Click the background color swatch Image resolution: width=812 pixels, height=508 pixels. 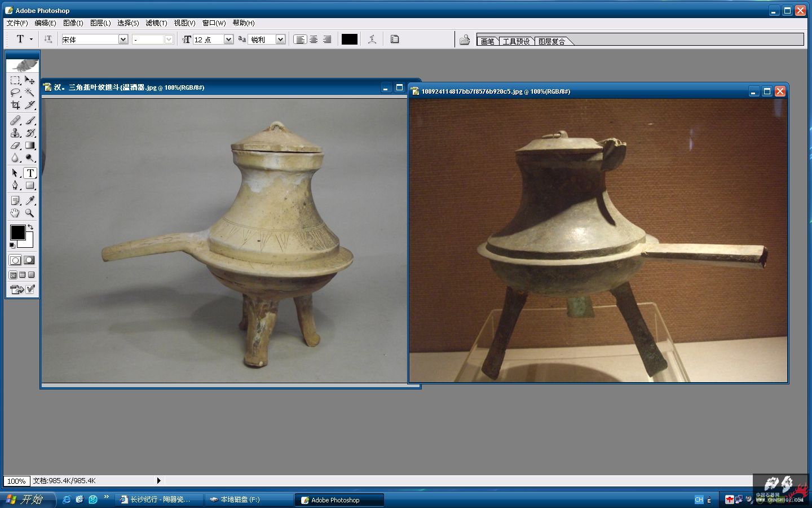pyautogui.click(x=28, y=243)
